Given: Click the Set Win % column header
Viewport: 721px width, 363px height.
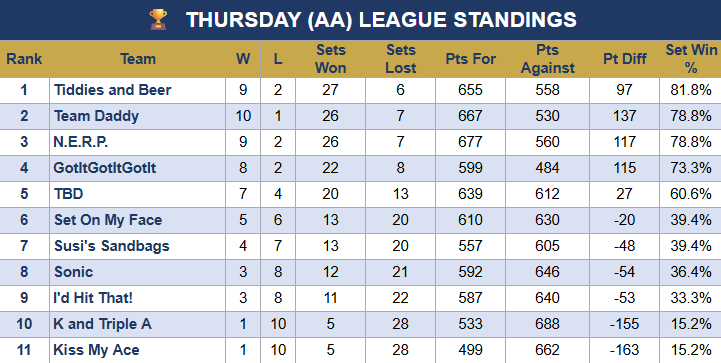Looking at the screenshot, I should [691, 59].
